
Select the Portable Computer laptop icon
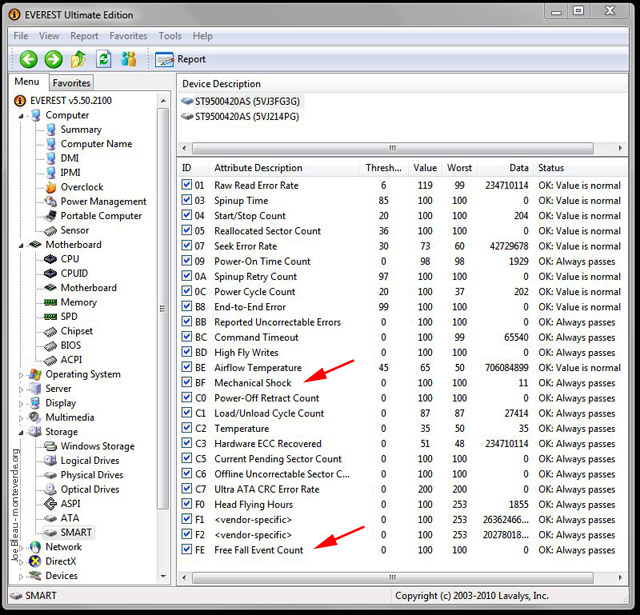tap(51, 216)
